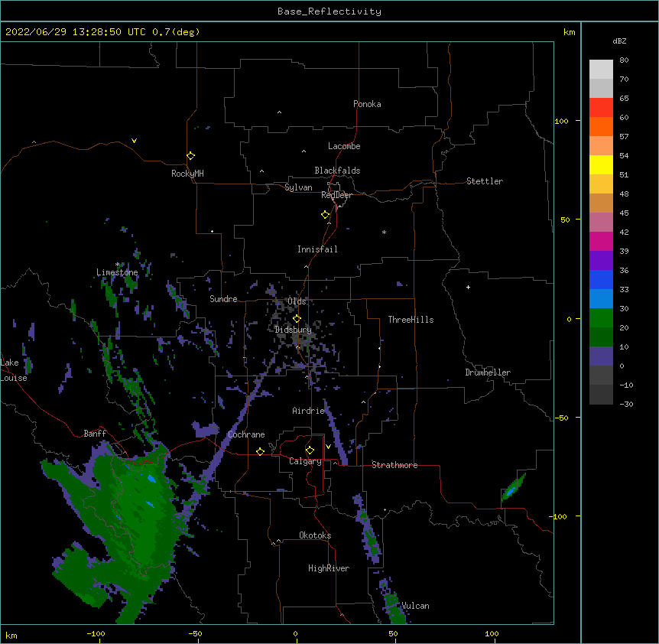Click the blue 36 dBZ legend swatch

[601, 280]
